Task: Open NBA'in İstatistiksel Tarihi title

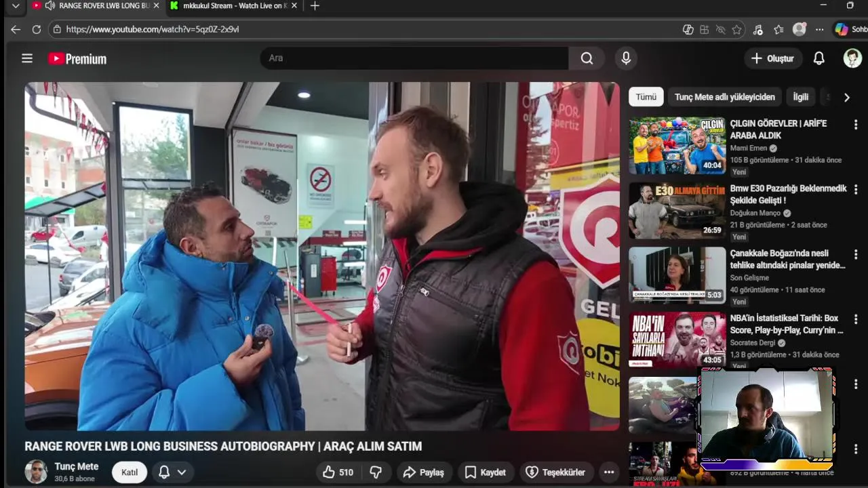Action: pyautogui.click(x=787, y=324)
